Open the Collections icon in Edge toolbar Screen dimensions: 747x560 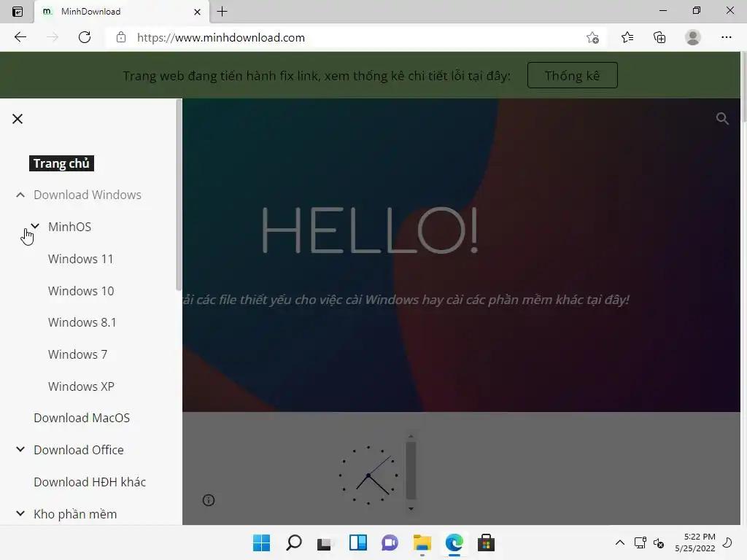pyautogui.click(x=659, y=37)
